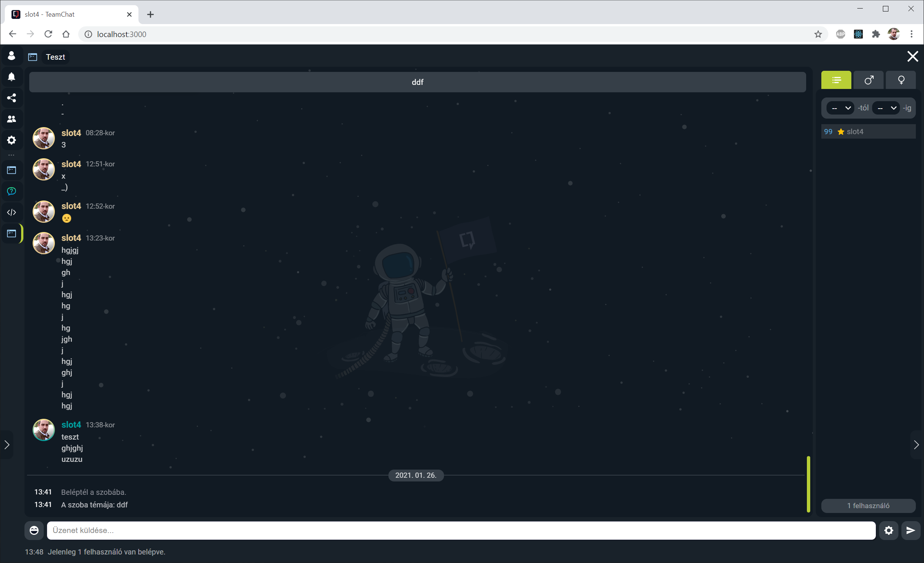Viewport: 924px width, 563px height.
Task: Click the code brackets icon in sidebar
Action: click(11, 212)
